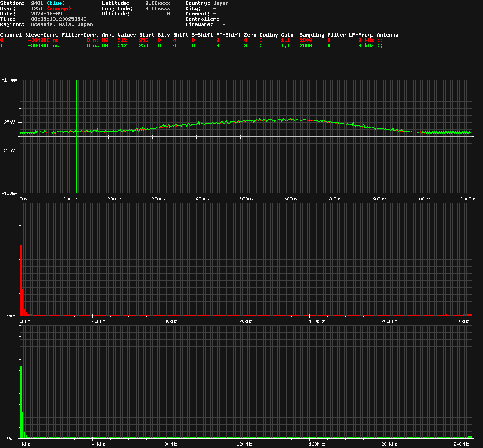The image size is (483, 448).
Task: Select the date 2024-10-09
Action: pos(46,14)
